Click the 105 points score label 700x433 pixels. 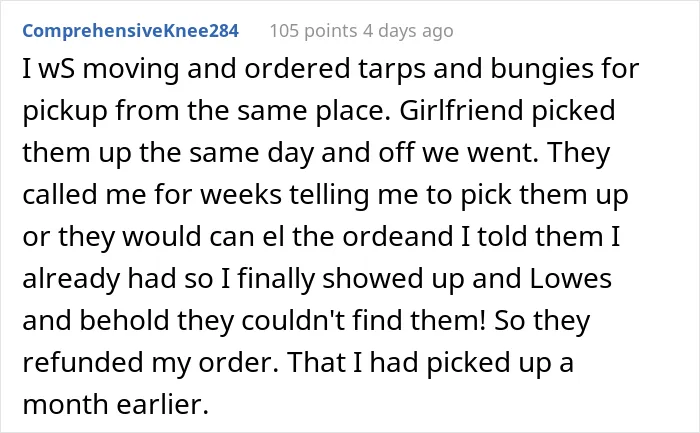click(x=313, y=31)
